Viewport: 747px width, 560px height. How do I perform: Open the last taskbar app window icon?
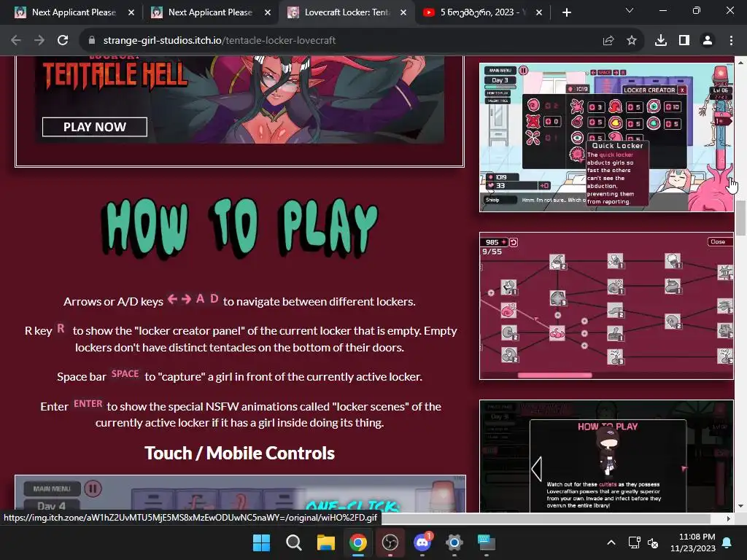click(487, 542)
